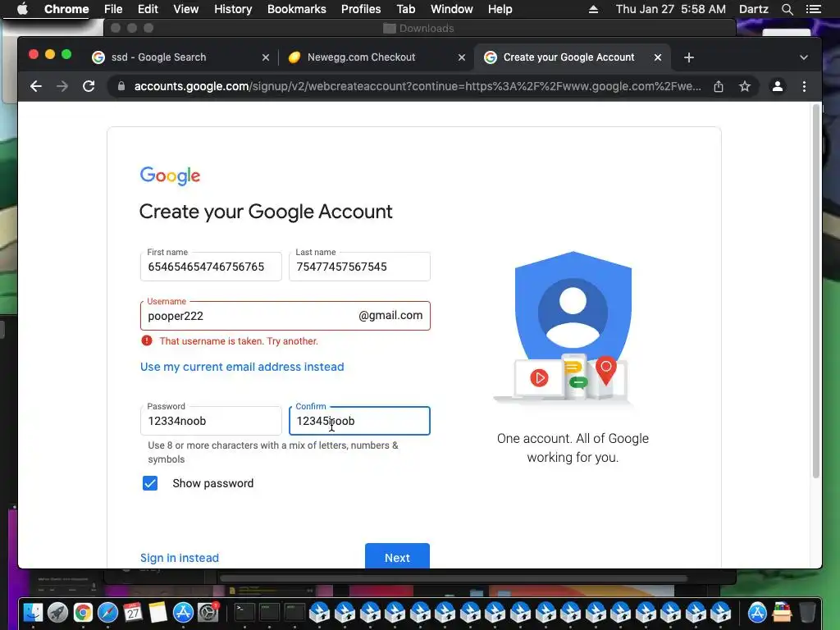Click the browser forward arrow
The width and height of the screenshot is (840, 630).
point(62,86)
